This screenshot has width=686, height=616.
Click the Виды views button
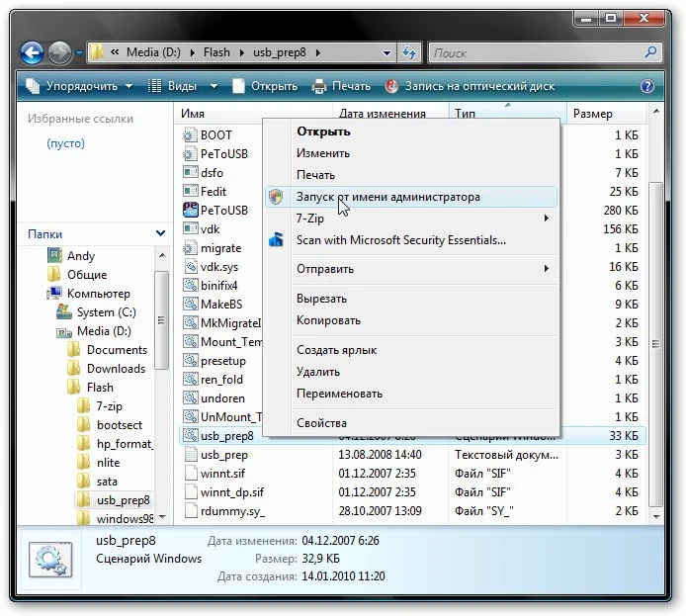point(172,86)
